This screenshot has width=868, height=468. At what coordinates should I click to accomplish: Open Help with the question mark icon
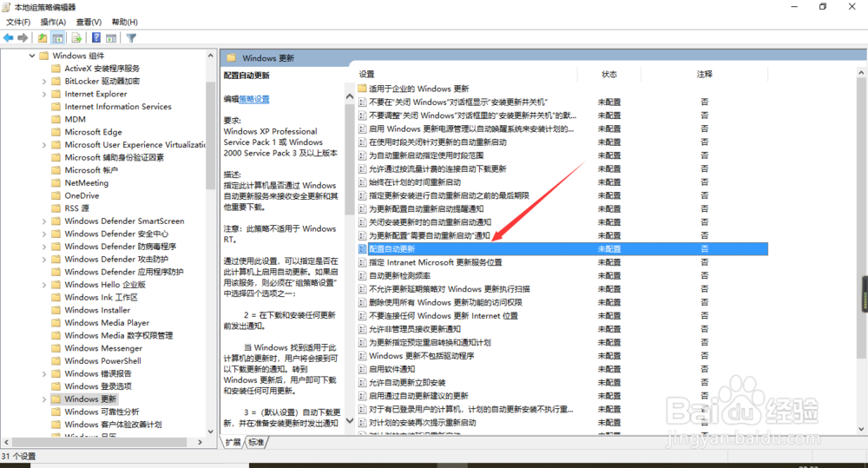point(96,38)
